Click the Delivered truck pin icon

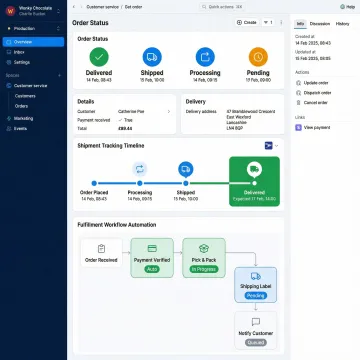pyautogui.click(x=254, y=170)
